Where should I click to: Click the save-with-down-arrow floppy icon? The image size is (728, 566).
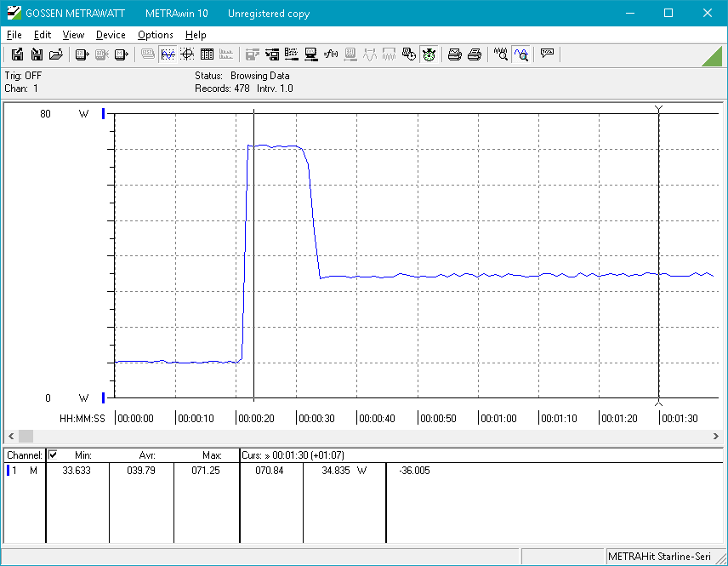click(x=37, y=54)
